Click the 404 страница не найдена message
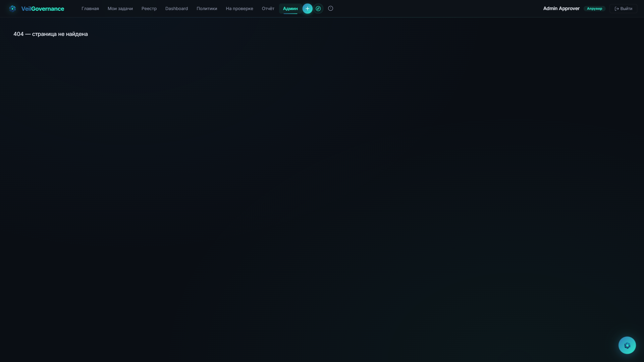 (x=51, y=34)
